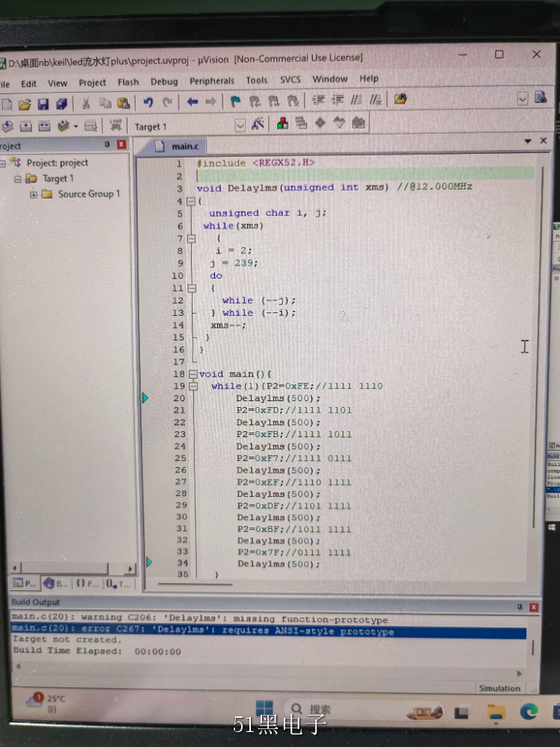This screenshot has width=560, height=747.
Task: Collapse the main function fold at line 18
Action: click(193, 374)
